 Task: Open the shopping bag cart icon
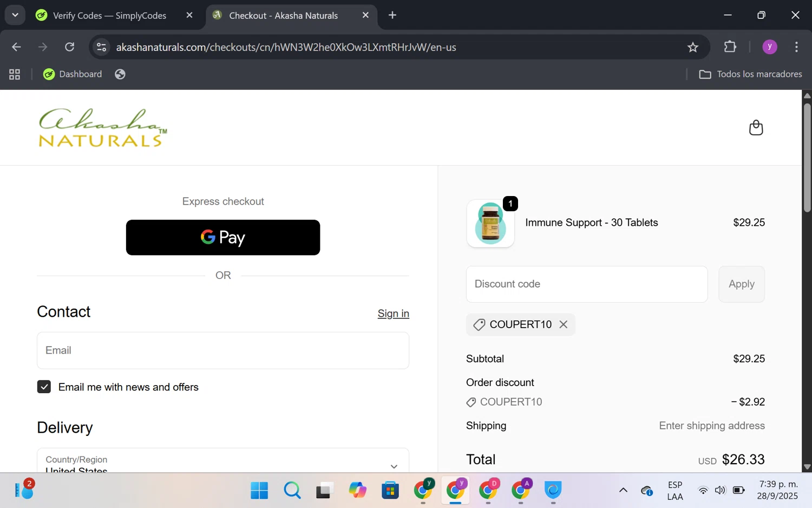coord(756,128)
